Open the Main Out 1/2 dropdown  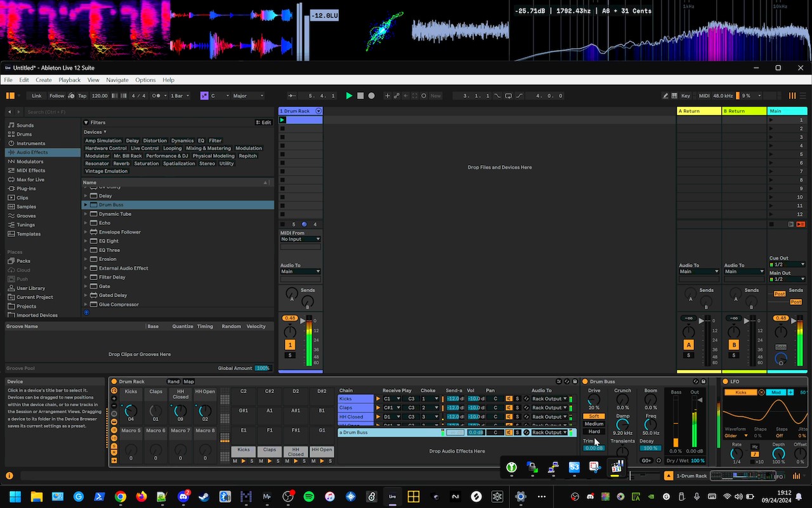click(x=787, y=279)
